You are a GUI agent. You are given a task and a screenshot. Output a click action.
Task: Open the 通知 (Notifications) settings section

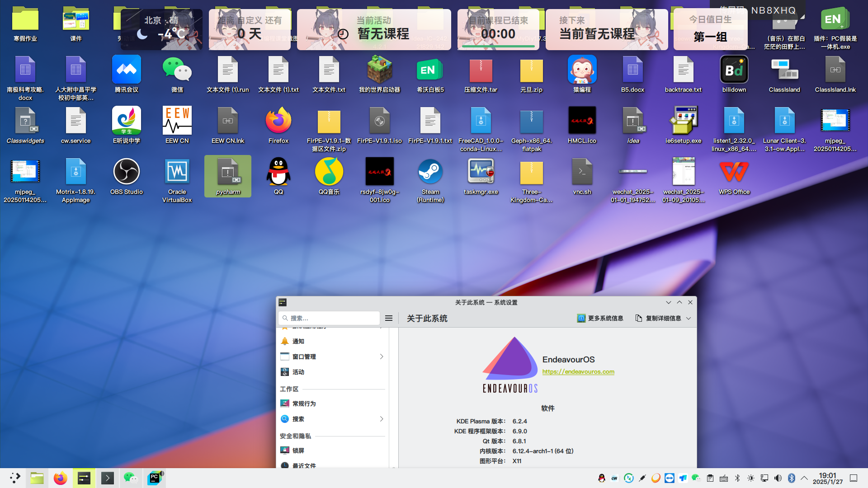pos(298,341)
